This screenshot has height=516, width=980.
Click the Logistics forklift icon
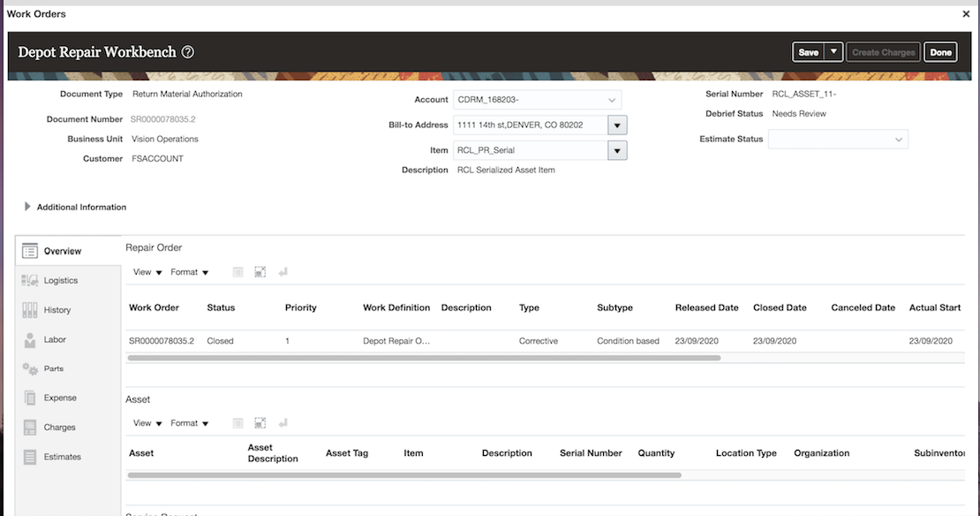29,281
